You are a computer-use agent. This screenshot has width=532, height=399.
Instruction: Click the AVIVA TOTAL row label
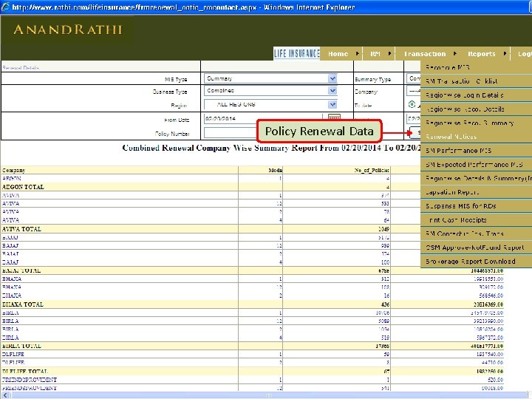[21, 229]
